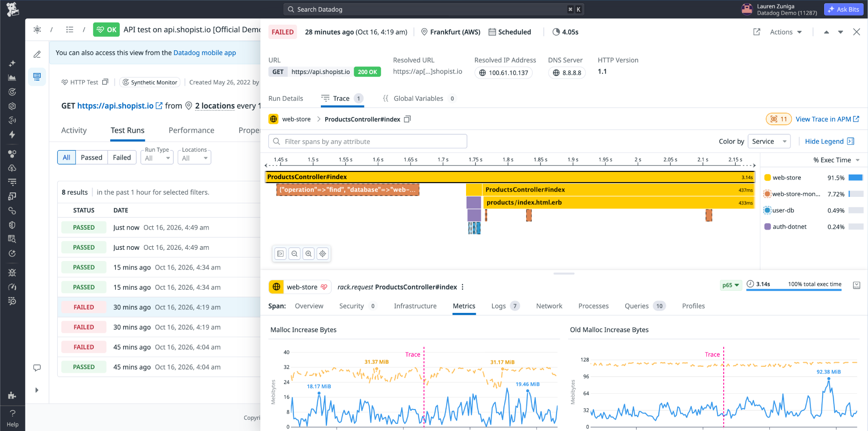Image resolution: width=868 pixels, height=431 pixels.
Task: Zoom out of the trace flame graph
Action: (x=294, y=254)
